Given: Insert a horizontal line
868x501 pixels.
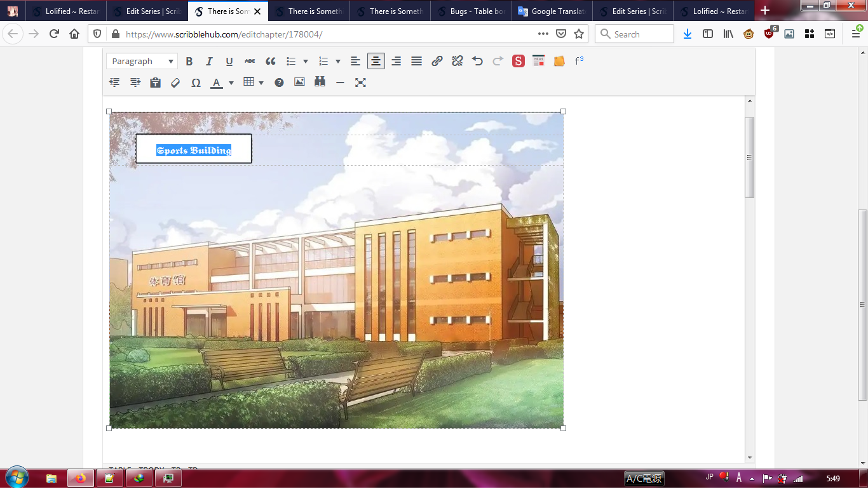Looking at the screenshot, I should [x=339, y=82].
